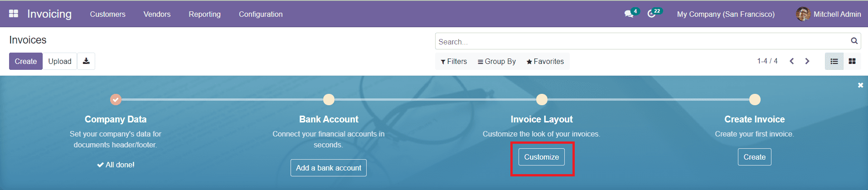The image size is (868, 190).
Task: Open company switcher My Company (San Francisco)
Action: click(726, 14)
